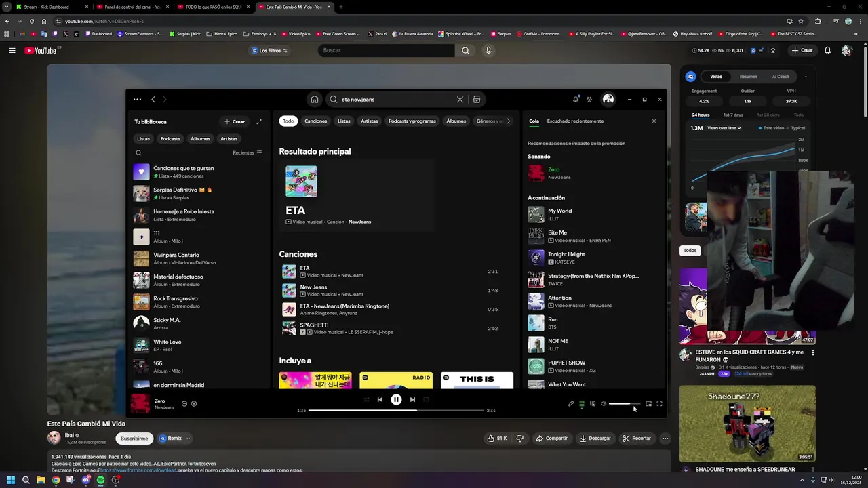
Task: Open Canciones que te gustan playlist
Action: [x=200, y=172]
